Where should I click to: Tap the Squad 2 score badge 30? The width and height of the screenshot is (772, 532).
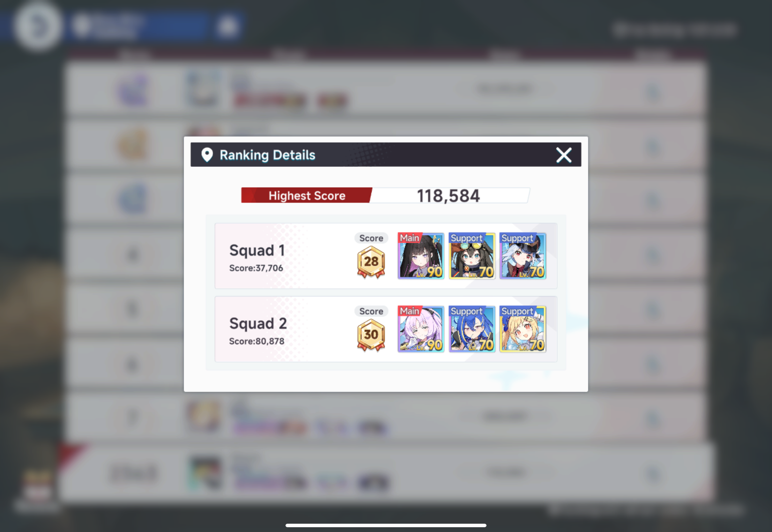pos(371,335)
